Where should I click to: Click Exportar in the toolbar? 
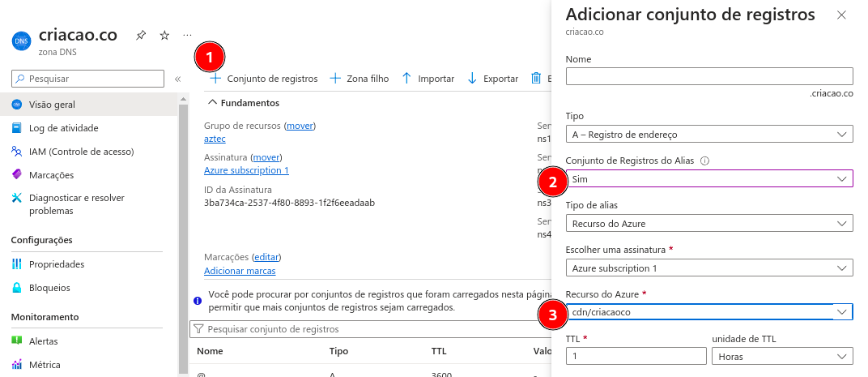tap(492, 79)
